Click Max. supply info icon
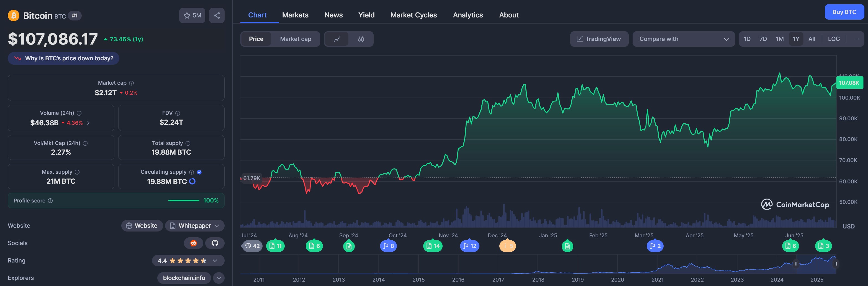This screenshot has width=868, height=286. point(77,172)
